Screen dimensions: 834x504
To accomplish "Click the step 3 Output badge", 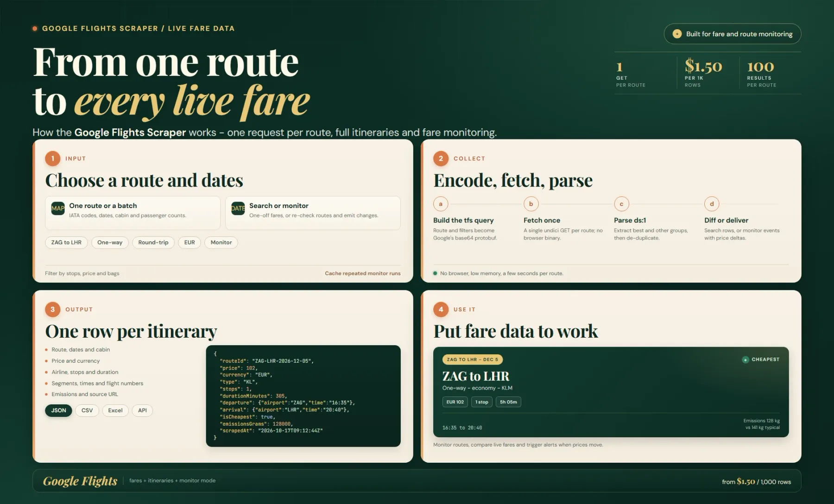I will [x=53, y=309].
